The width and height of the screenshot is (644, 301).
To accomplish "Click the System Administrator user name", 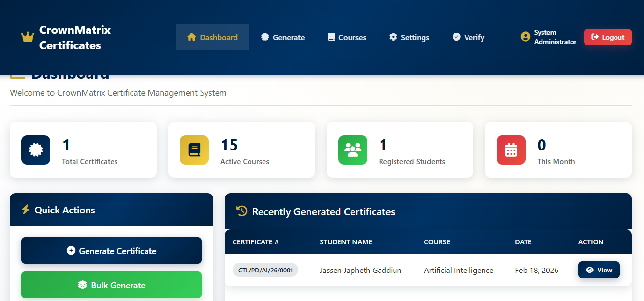I will click(555, 37).
